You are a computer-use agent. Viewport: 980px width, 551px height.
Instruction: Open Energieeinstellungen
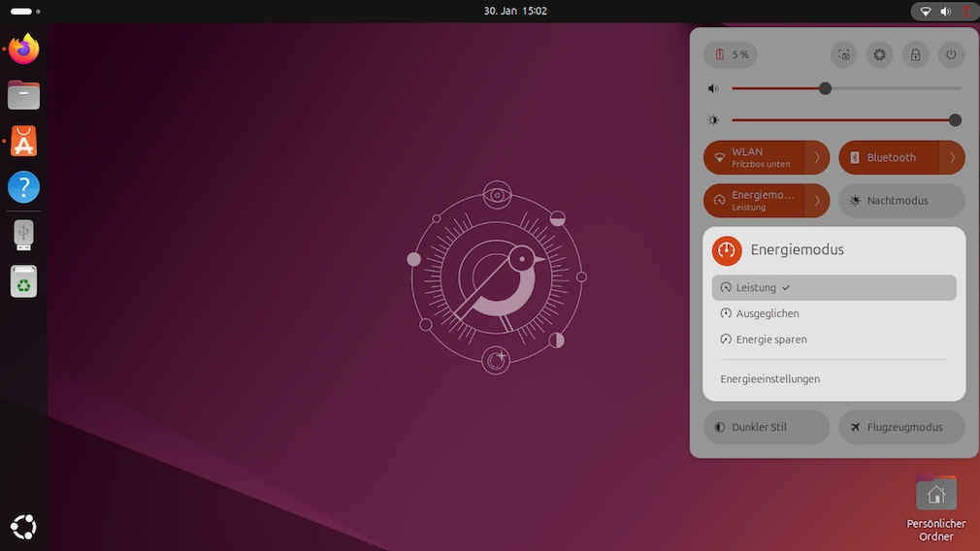click(770, 379)
